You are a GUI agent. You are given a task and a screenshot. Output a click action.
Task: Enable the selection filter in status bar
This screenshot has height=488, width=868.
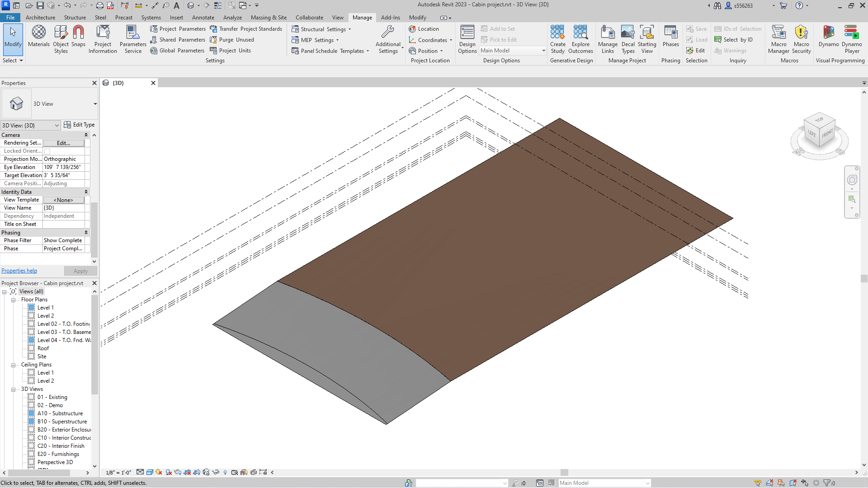click(x=827, y=483)
